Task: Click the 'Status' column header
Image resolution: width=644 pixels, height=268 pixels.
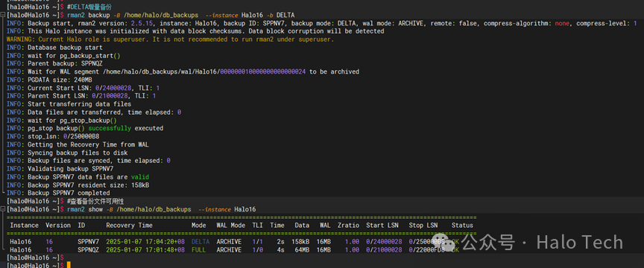Action: [462, 226]
